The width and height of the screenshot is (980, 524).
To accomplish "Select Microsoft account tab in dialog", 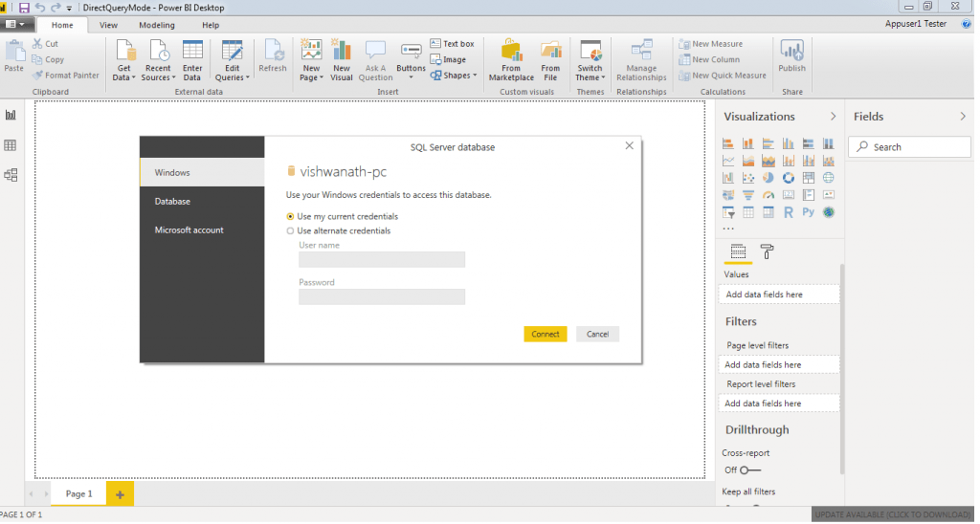I will [202, 230].
